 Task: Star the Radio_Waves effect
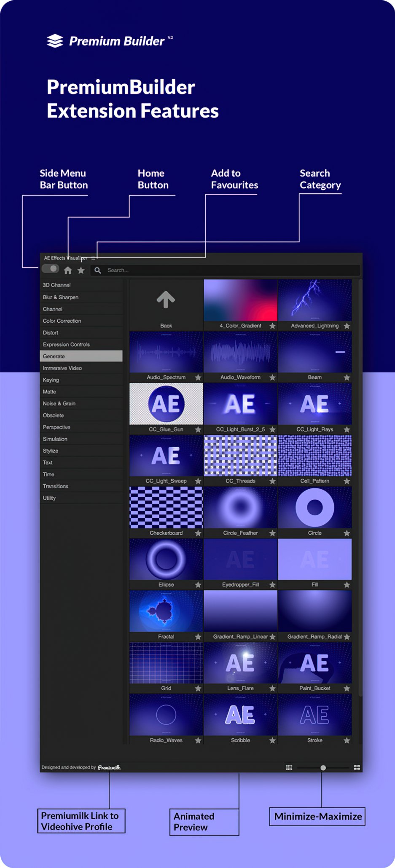click(198, 740)
